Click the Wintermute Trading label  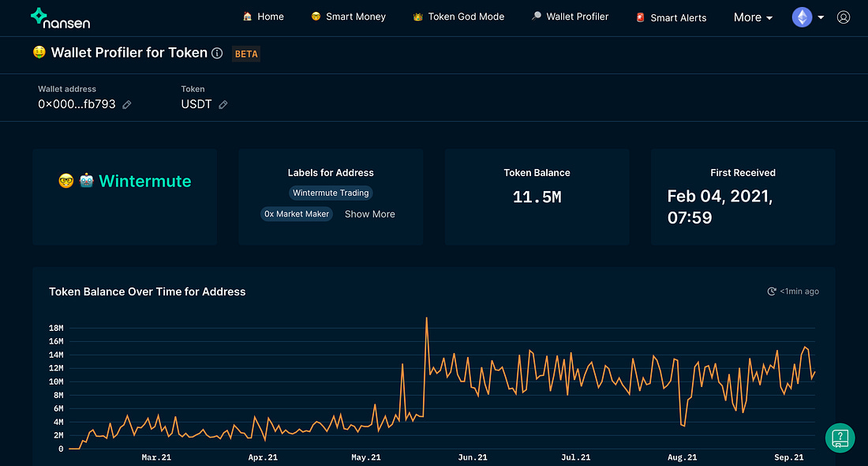point(331,193)
